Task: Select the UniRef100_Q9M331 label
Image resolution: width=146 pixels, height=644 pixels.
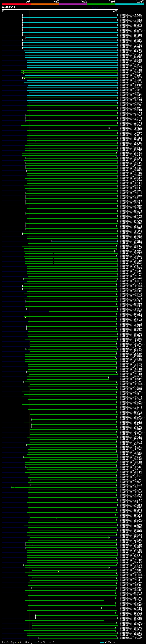Action: pos(131,630)
